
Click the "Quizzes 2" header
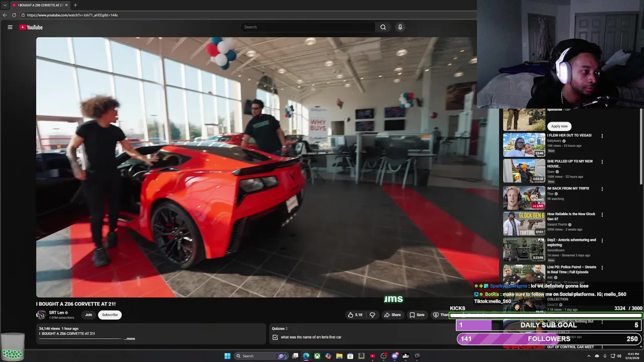pyautogui.click(x=280, y=328)
